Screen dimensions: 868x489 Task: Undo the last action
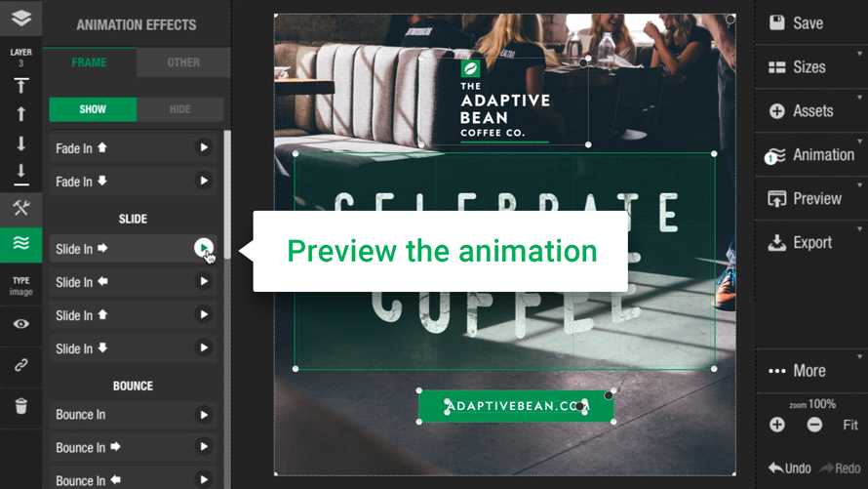click(790, 469)
